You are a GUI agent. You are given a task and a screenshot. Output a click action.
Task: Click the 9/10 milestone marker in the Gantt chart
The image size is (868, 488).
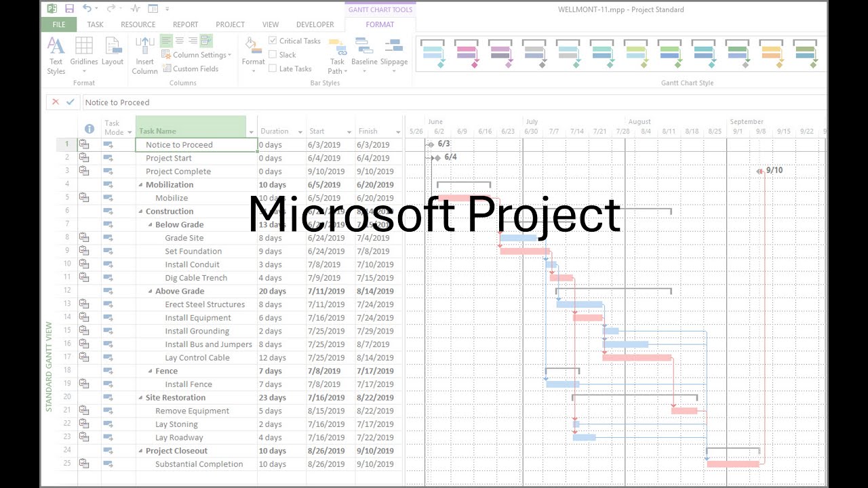coord(759,171)
